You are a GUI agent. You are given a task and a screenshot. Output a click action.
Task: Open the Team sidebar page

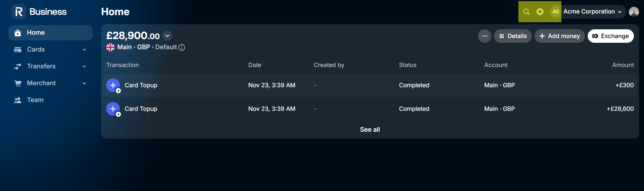[x=35, y=100]
